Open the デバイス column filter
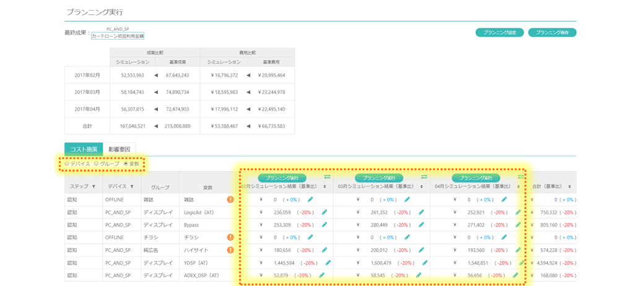The width and height of the screenshot is (644, 286). (132, 187)
